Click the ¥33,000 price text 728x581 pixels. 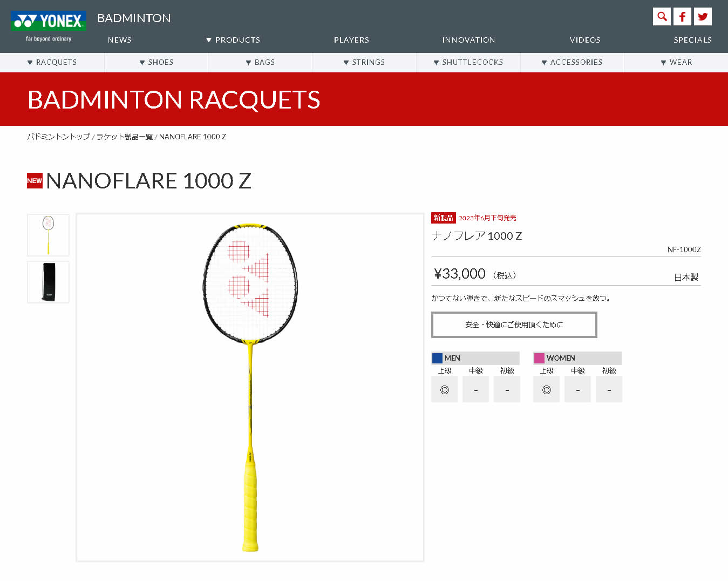click(x=460, y=274)
